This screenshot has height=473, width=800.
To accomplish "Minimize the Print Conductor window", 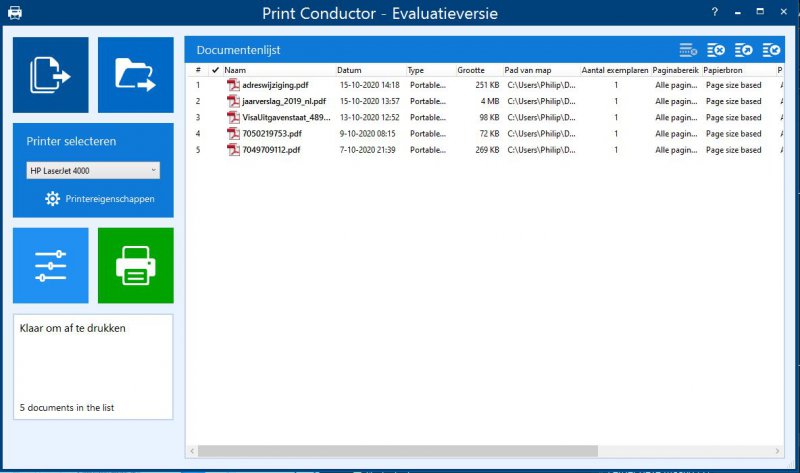I will [738, 12].
